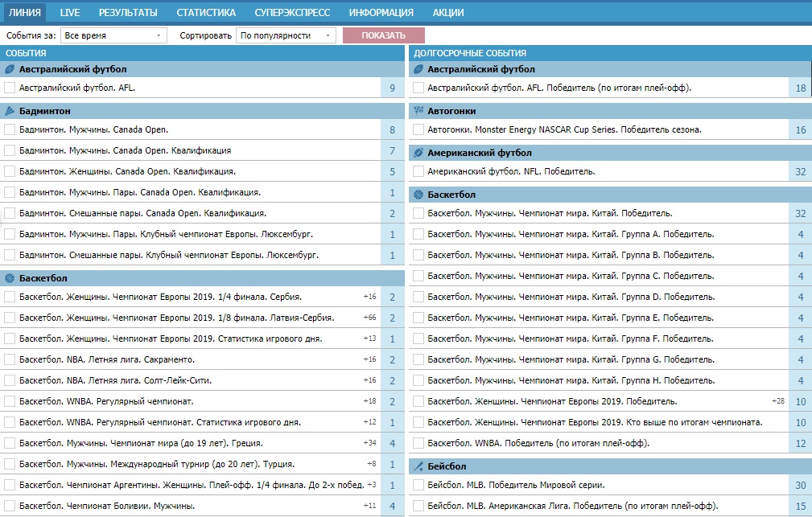
Task: Click the +28 badge on Чемпионат Европы 2019. Победитель.
Action: (x=778, y=401)
